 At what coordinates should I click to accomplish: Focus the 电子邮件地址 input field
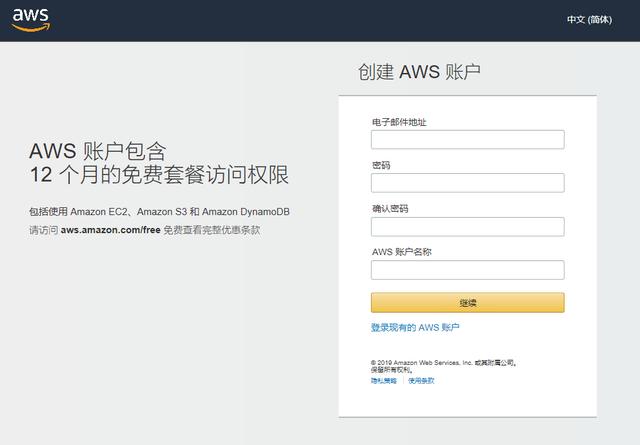tap(467, 140)
